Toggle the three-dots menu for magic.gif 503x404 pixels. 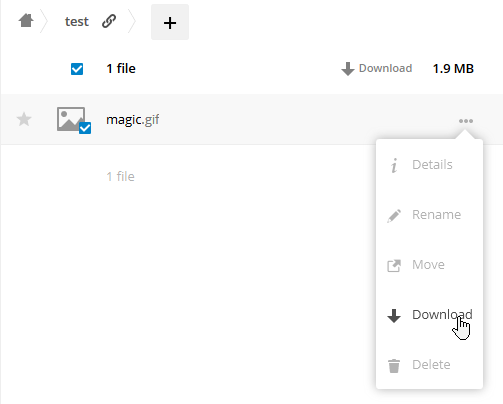[x=466, y=121]
